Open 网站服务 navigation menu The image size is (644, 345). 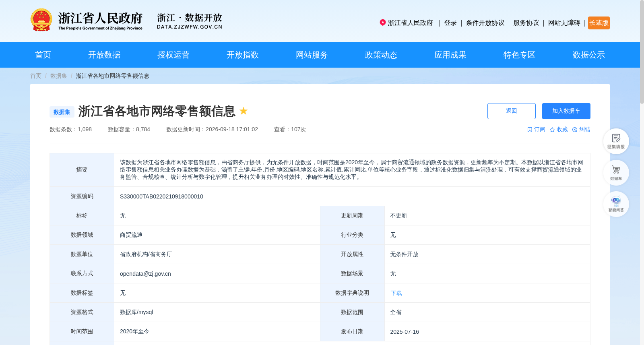[x=312, y=55]
